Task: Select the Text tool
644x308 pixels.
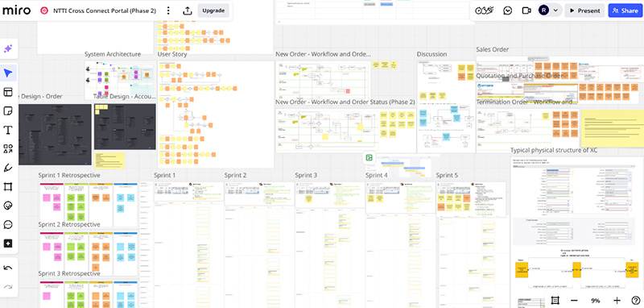Action: 8,130
